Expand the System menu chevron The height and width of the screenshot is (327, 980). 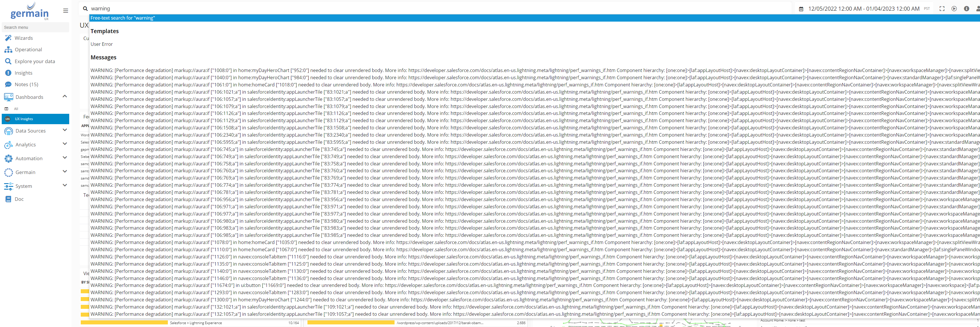tap(65, 186)
